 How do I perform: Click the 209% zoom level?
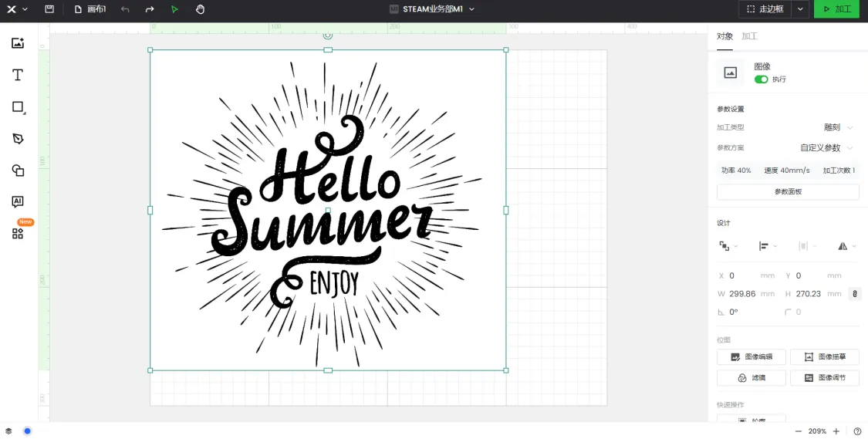point(817,431)
